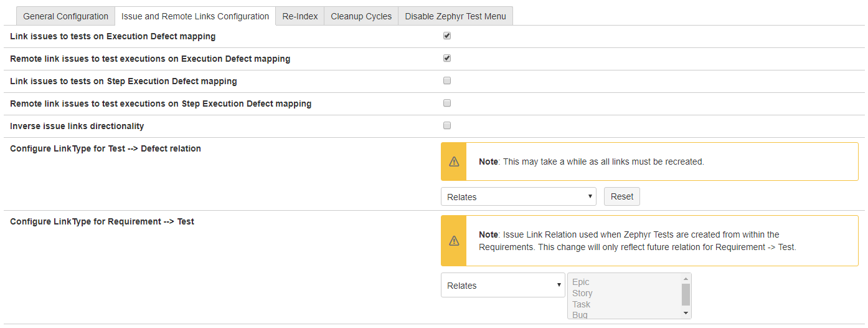Click 'Configure LinkType for Requirement --> Test' label
Image resolution: width=868 pixels, height=328 pixels.
(x=102, y=221)
